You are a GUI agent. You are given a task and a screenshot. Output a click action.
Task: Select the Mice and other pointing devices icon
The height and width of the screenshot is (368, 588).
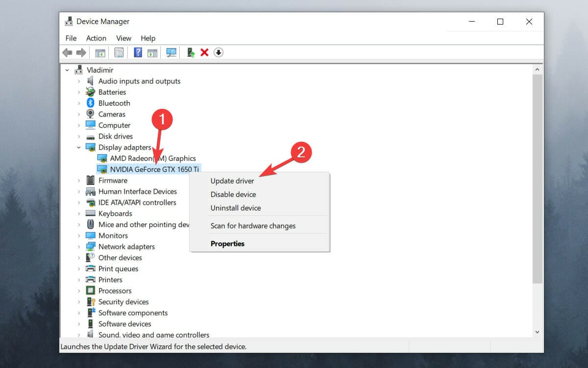pos(90,225)
